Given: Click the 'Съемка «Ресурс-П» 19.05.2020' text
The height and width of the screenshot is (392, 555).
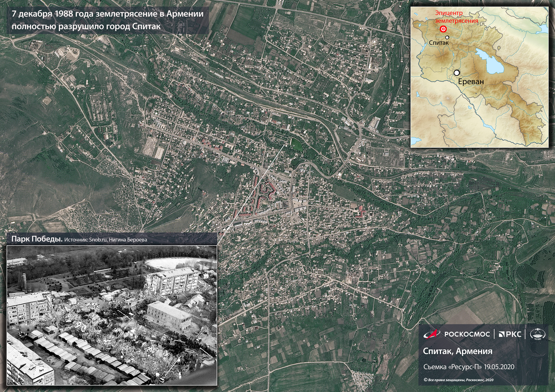Looking at the screenshot, I should pyautogui.click(x=469, y=367).
